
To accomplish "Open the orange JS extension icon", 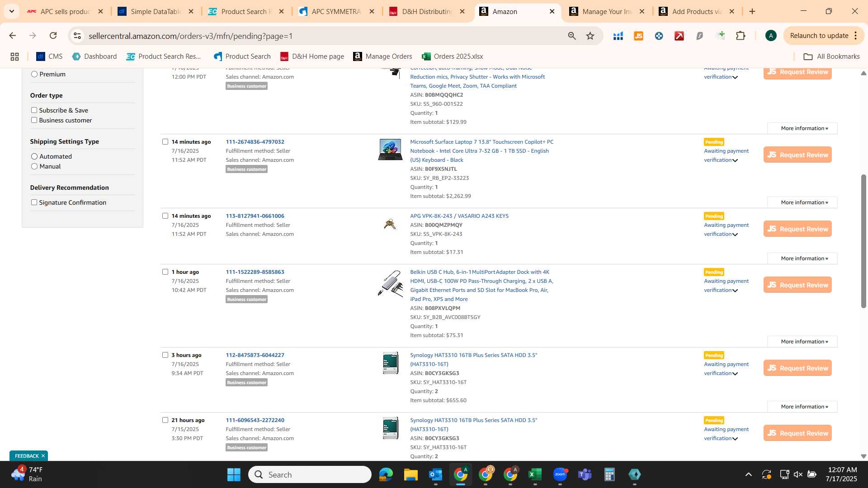I will 638,36.
